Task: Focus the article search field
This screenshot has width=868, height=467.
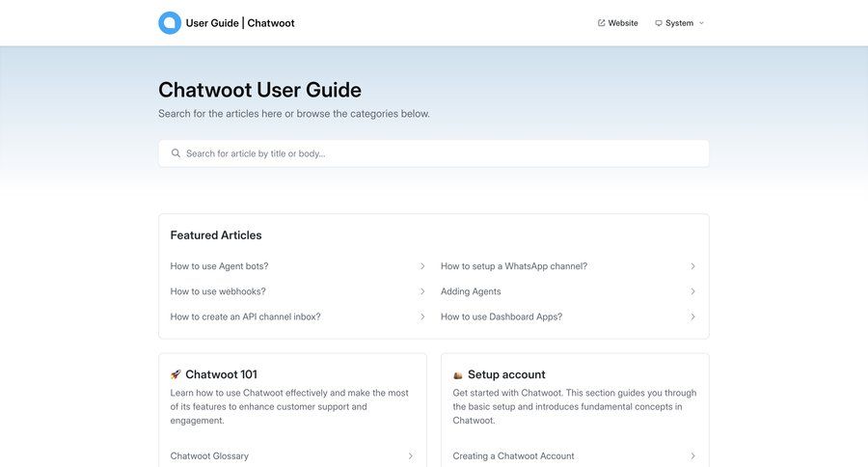Action: point(433,153)
